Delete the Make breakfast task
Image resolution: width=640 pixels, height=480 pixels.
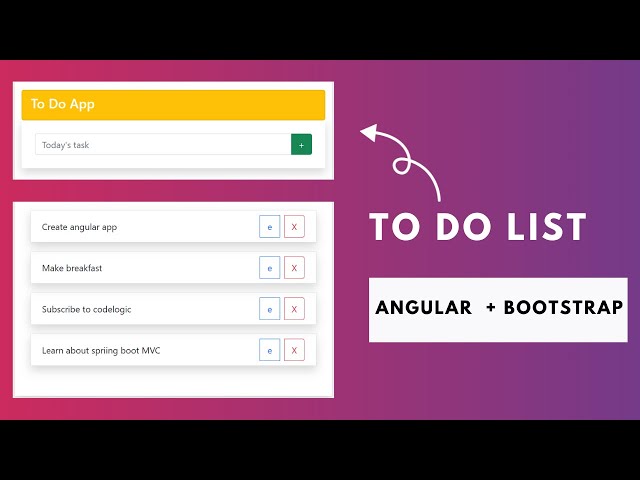(294, 268)
